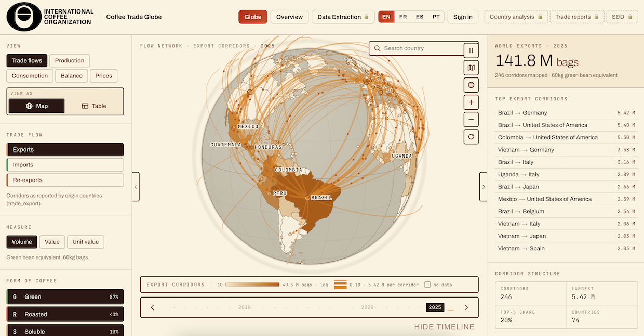Open the Overview tab
The image size is (644, 336).
click(289, 17)
